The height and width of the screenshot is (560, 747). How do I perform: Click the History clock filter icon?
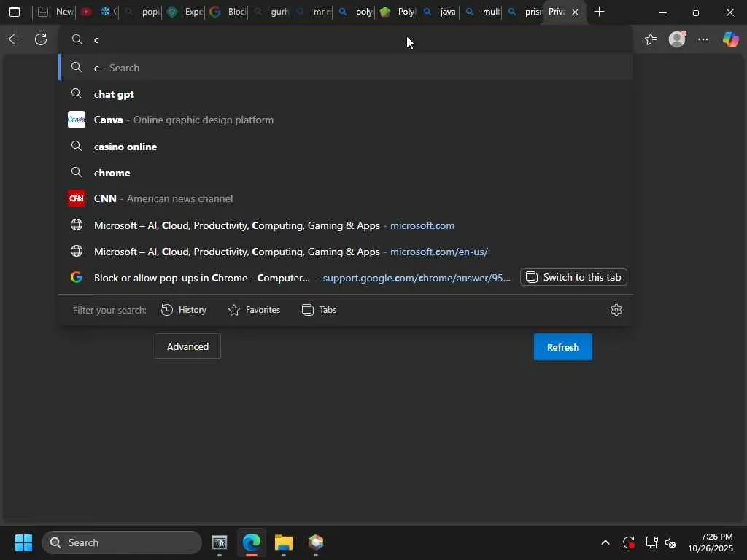click(x=167, y=310)
